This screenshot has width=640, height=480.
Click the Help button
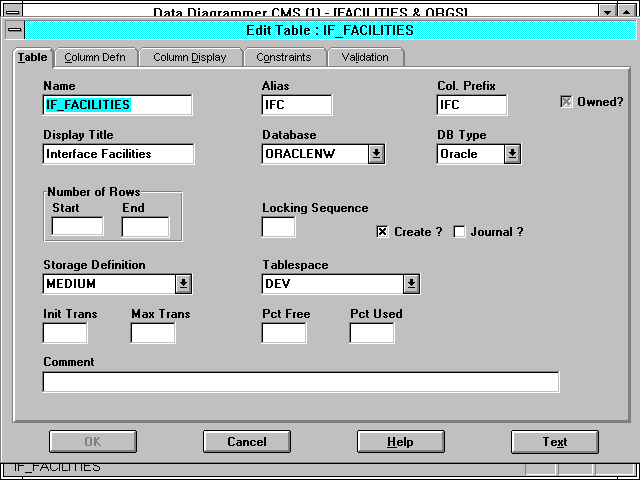pos(400,441)
